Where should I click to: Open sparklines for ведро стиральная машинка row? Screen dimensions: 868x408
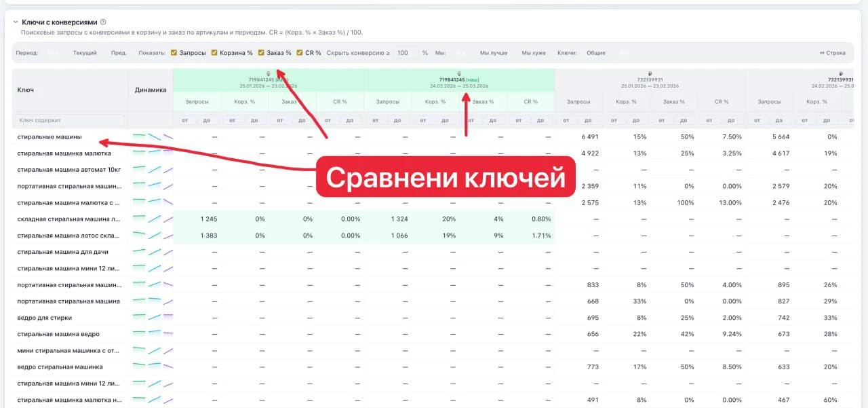[153, 367]
